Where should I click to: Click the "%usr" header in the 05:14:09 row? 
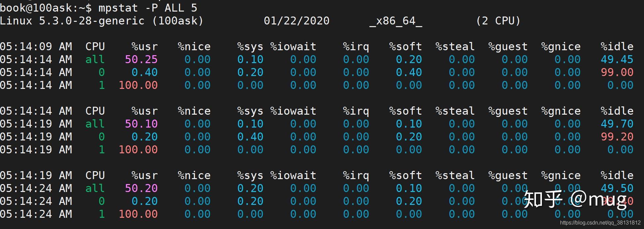tap(145, 47)
